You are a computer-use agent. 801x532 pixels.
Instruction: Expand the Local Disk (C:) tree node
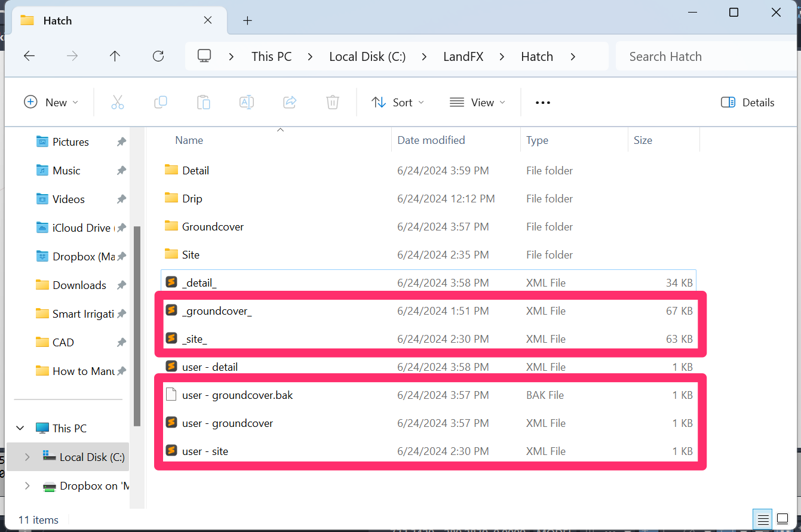point(27,457)
